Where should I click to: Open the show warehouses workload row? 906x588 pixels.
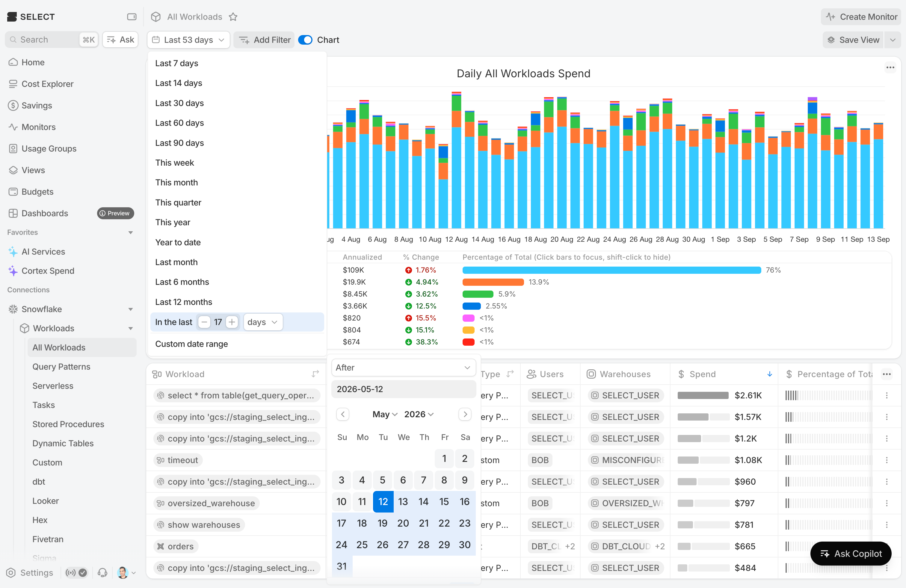199,525
